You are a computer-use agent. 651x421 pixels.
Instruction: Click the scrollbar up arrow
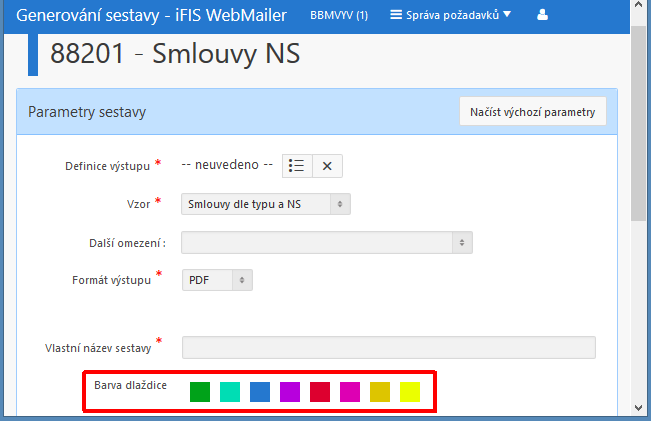[x=639, y=5]
